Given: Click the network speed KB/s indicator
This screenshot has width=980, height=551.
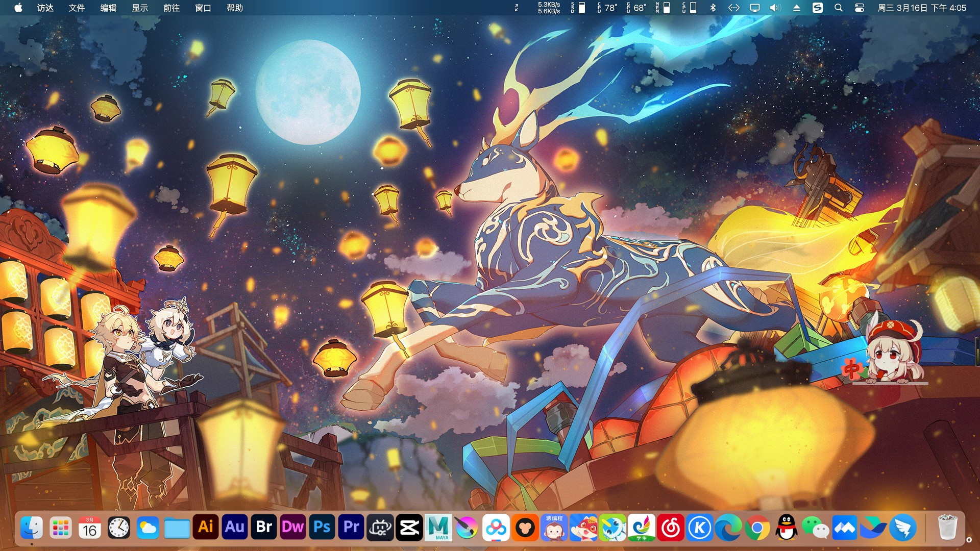Looking at the screenshot, I should 549,8.
